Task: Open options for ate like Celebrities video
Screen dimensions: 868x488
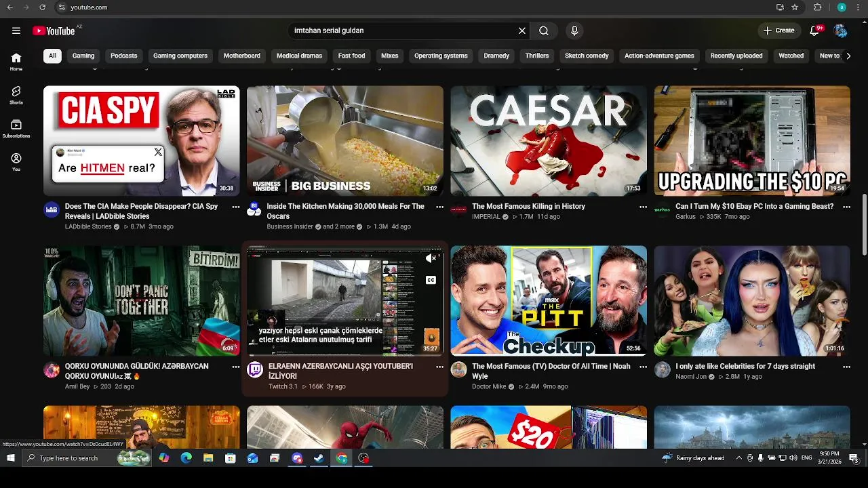Action: pyautogui.click(x=846, y=367)
